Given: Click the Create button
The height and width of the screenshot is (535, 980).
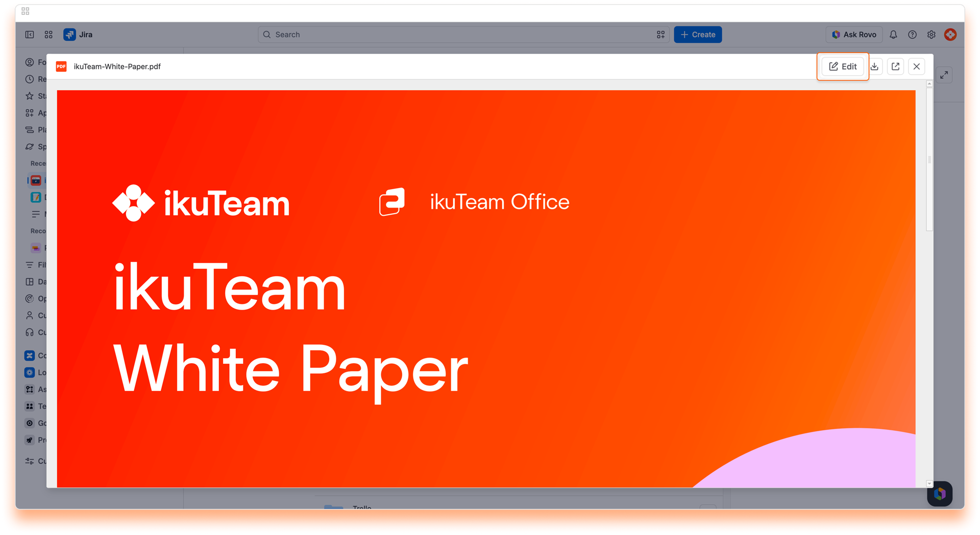Looking at the screenshot, I should [698, 35].
